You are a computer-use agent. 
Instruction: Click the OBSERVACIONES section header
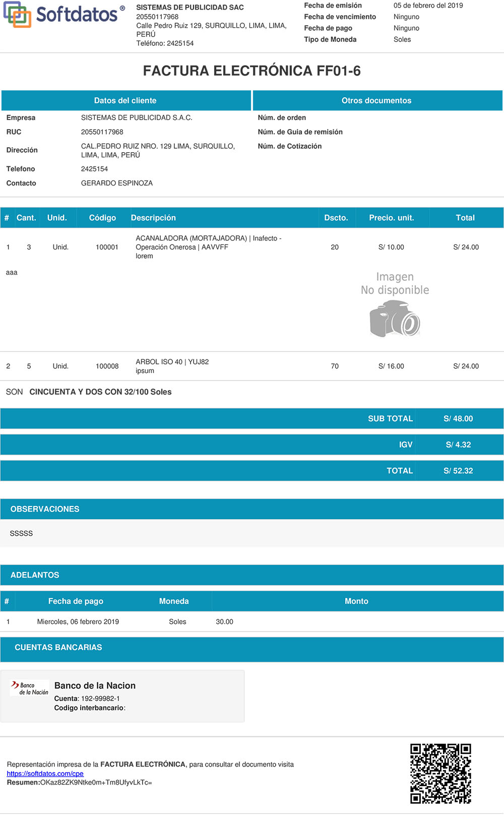45,509
